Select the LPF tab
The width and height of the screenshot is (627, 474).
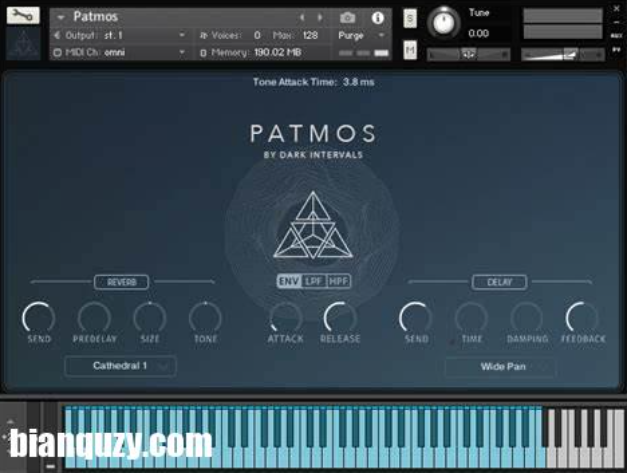pos(314,281)
